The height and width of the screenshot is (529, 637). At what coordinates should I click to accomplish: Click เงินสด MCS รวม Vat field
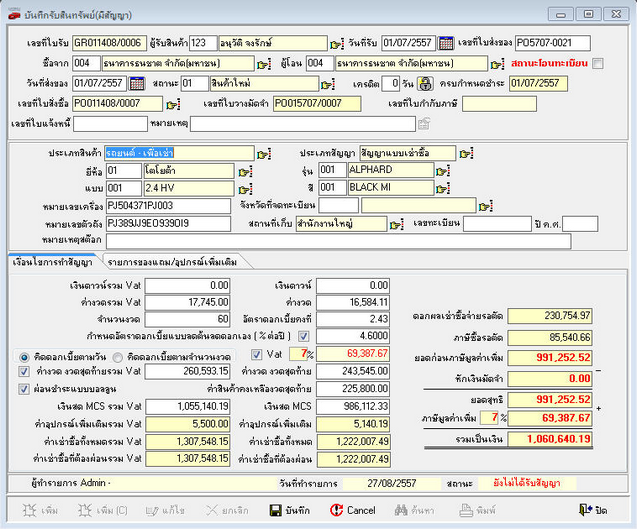pos(188,407)
